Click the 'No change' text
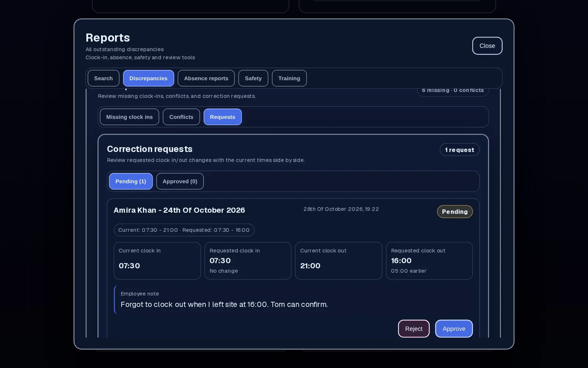The height and width of the screenshot is (368, 588). point(224,271)
